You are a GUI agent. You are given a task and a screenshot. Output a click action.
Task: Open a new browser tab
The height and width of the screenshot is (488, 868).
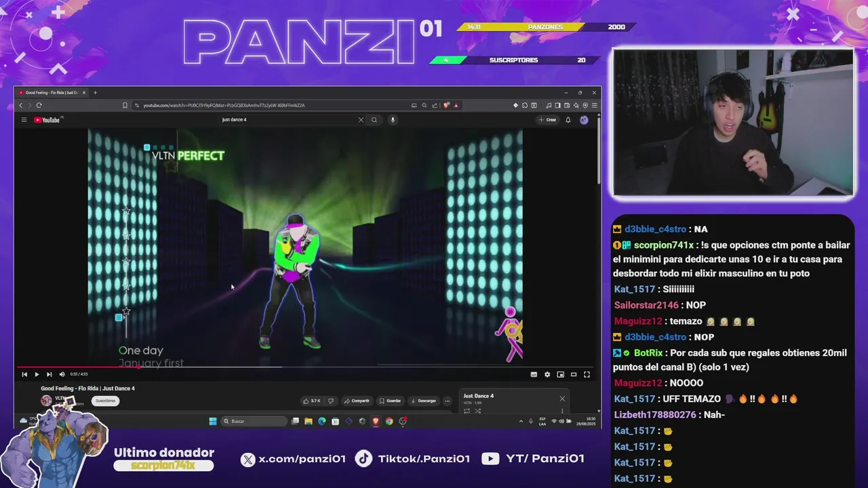95,92
